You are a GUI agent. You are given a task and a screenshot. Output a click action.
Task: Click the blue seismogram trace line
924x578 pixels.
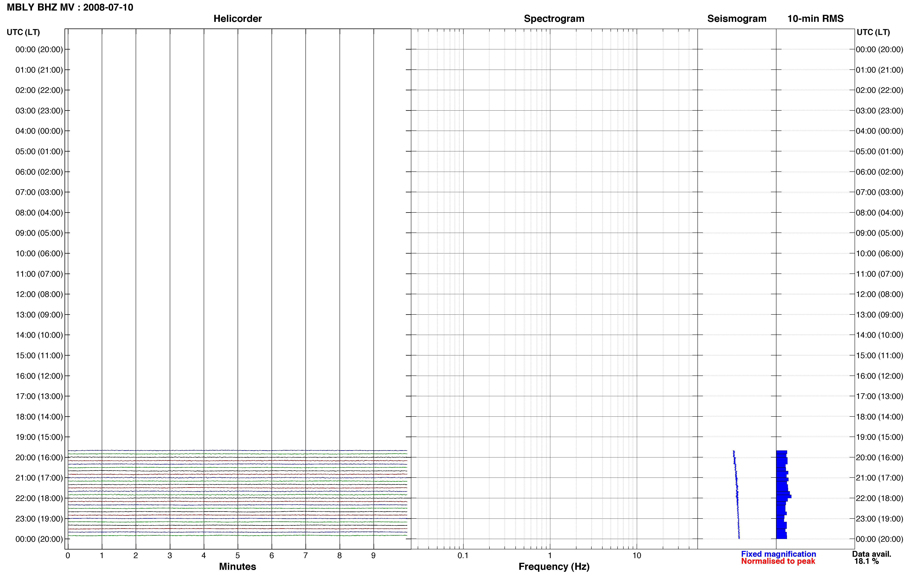tap(737, 494)
